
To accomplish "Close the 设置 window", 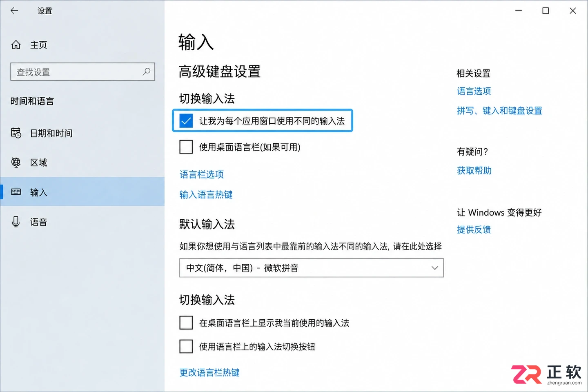I will pyautogui.click(x=573, y=11).
